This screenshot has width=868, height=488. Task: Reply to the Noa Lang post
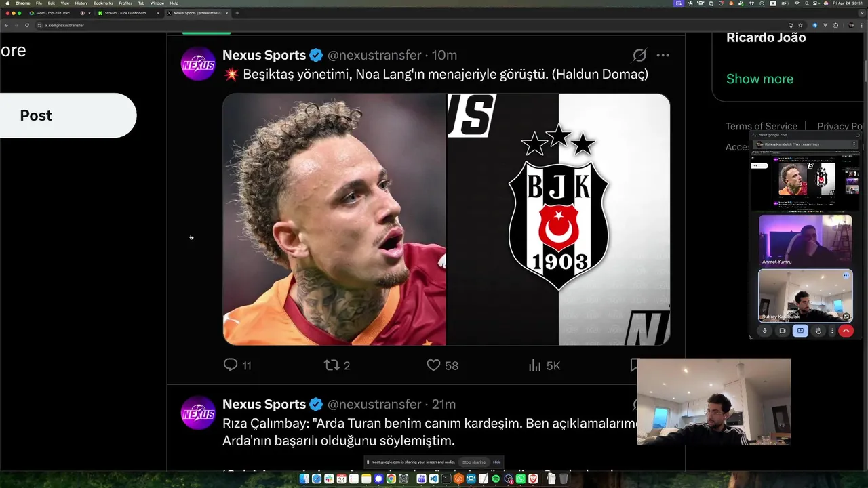coord(237,365)
